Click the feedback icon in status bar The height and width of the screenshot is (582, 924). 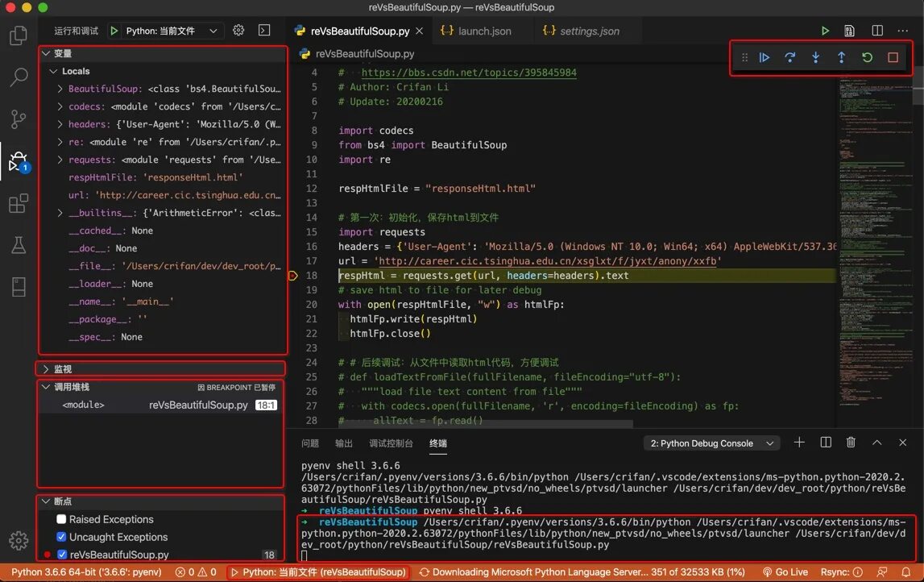(x=881, y=572)
